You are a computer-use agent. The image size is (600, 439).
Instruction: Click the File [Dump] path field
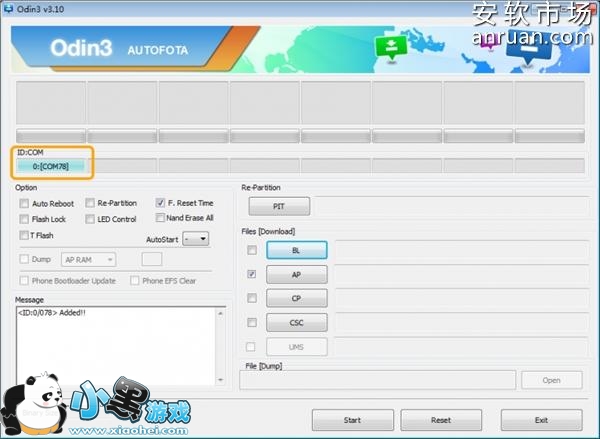[x=378, y=380]
